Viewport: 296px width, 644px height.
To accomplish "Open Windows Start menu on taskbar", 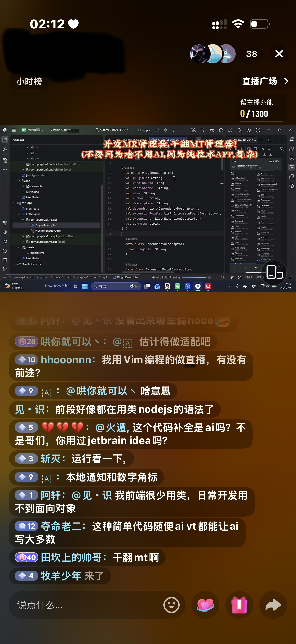I will pos(85,286).
